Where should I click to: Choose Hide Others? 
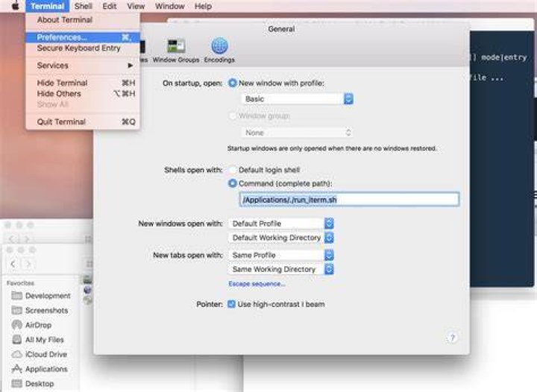click(x=83, y=93)
